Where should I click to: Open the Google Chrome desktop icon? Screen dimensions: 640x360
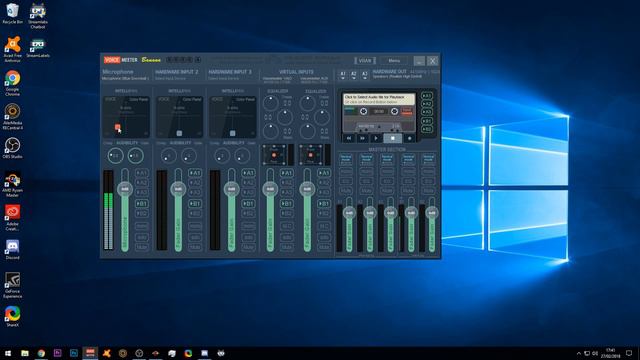point(12,83)
